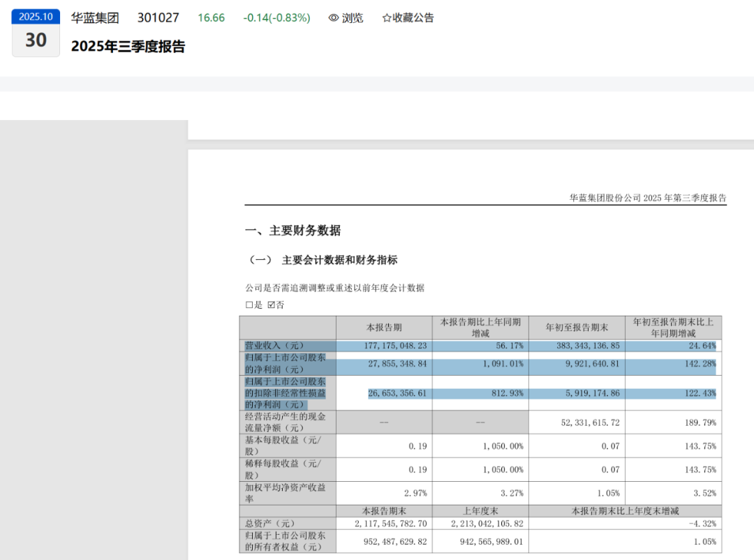Select the highlighted 营业收入（元） row label
Image resolution: width=754 pixels, height=560 pixels.
(274, 345)
